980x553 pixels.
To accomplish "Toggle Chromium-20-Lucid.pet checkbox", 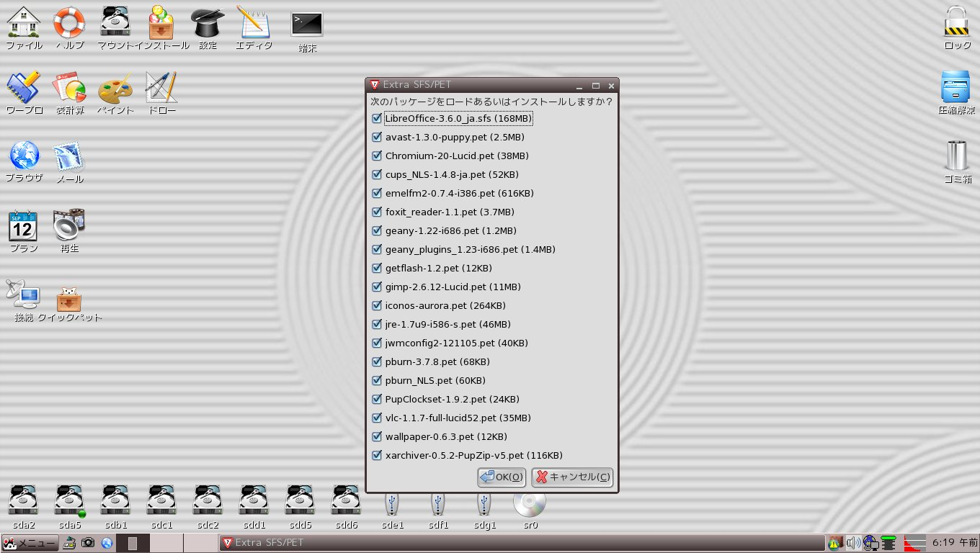I will click(377, 156).
